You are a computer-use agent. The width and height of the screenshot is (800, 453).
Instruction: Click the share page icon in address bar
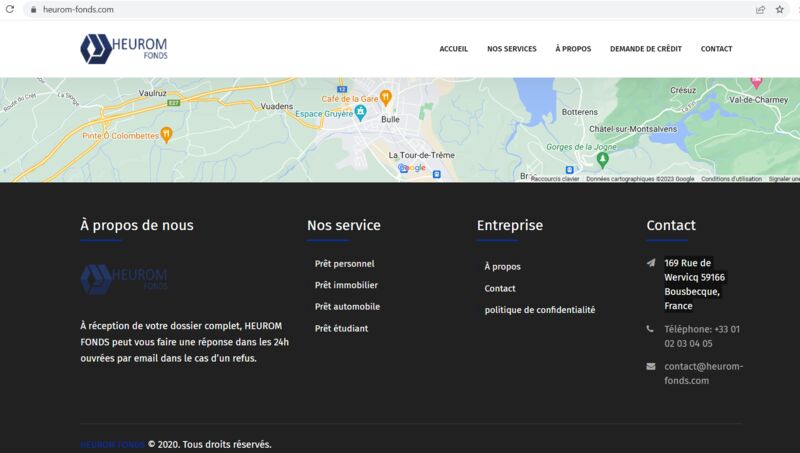point(760,9)
